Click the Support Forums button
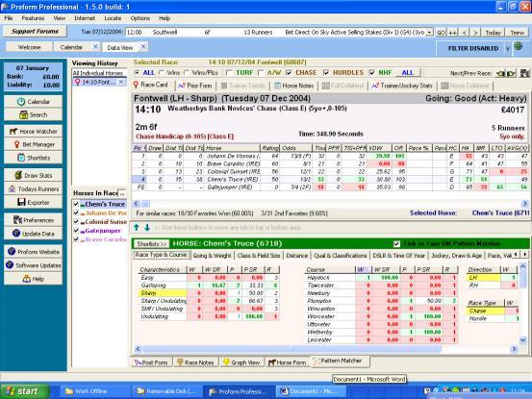The width and height of the screenshot is (532, 399). (x=35, y=31)
